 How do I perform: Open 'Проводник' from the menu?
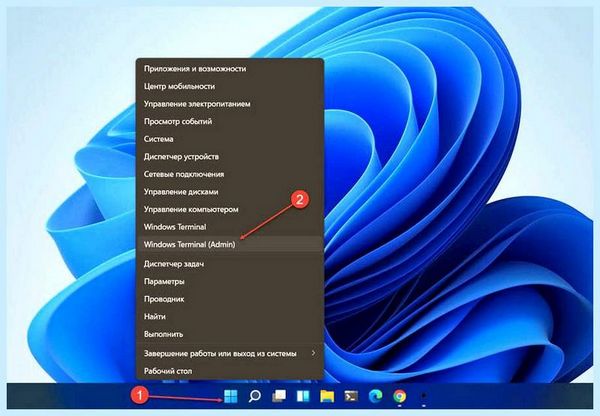[230, 299]
